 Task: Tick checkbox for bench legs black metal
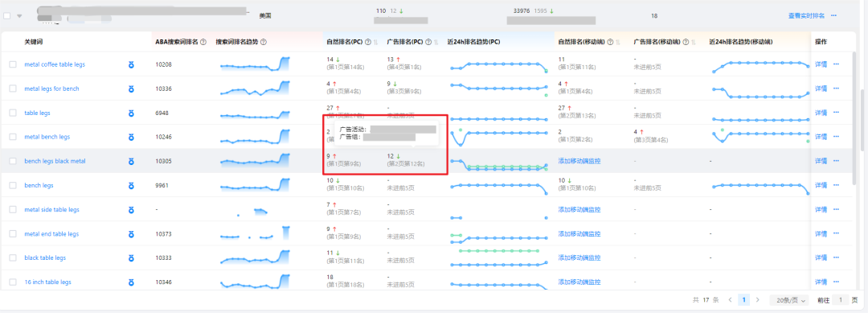[x=13, y=161]
